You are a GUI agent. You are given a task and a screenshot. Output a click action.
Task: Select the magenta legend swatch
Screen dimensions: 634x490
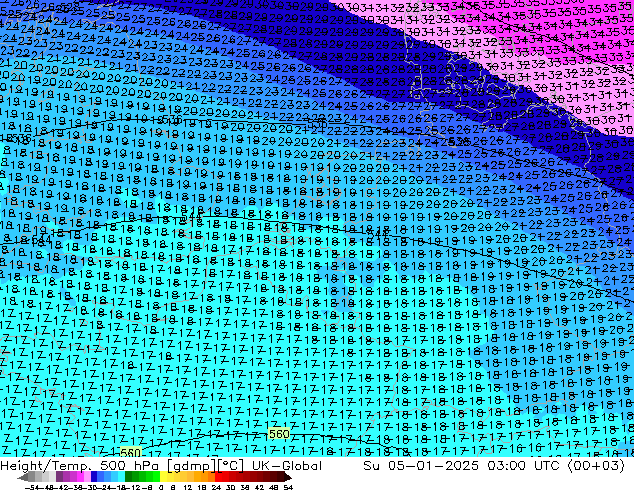[80, 476]
